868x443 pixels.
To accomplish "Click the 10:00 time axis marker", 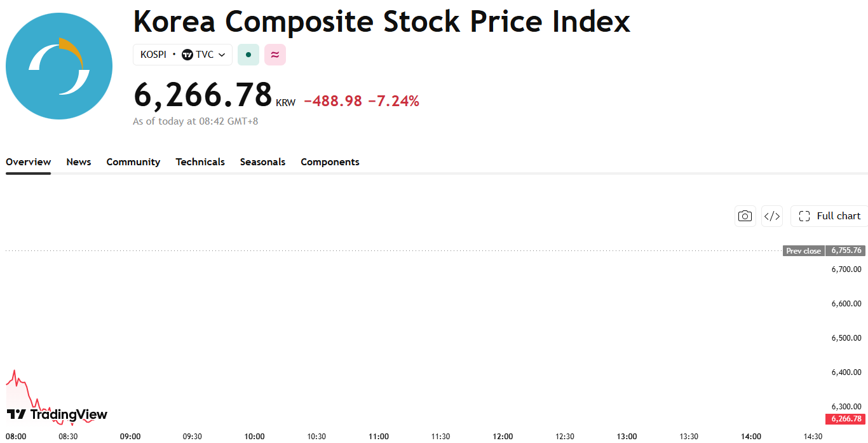I will [x=254, y=436].
